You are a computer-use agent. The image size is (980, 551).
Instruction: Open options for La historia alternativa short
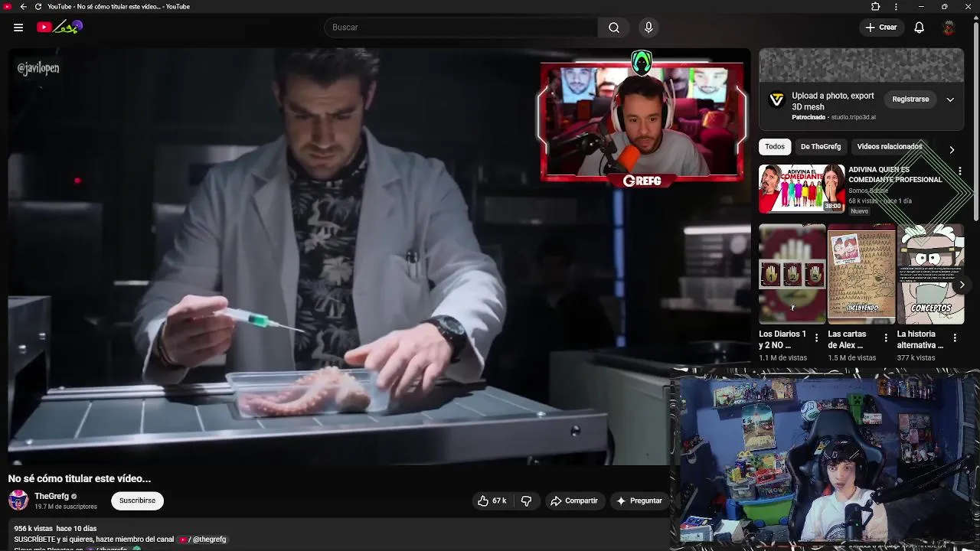point(955,338)
